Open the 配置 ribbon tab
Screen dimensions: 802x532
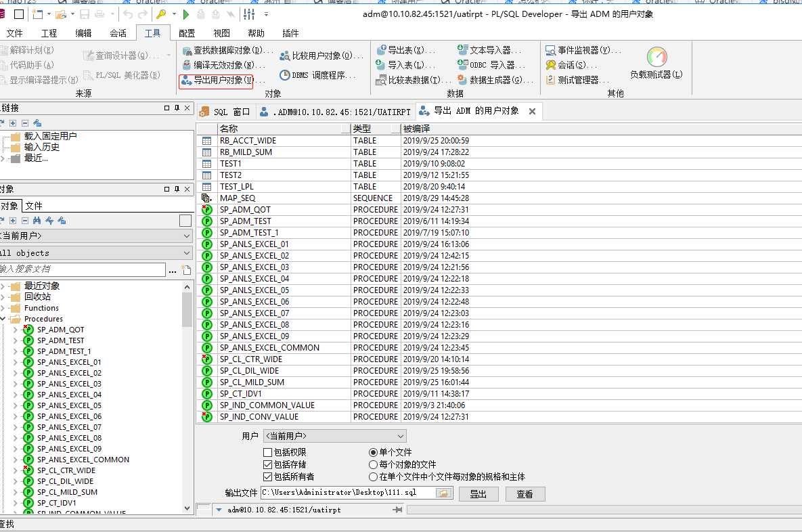point(187,33)
